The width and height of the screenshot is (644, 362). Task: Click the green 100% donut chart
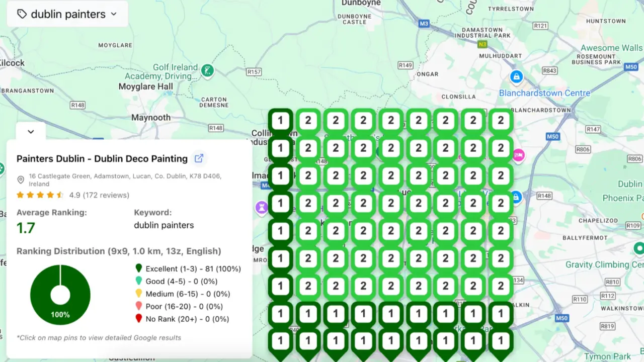point(60,295)
